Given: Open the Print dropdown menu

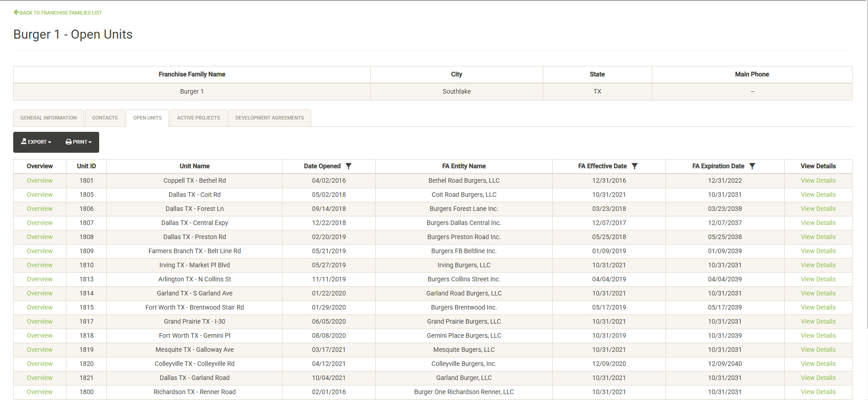Looking at the screenshot, I should (79, 142).
